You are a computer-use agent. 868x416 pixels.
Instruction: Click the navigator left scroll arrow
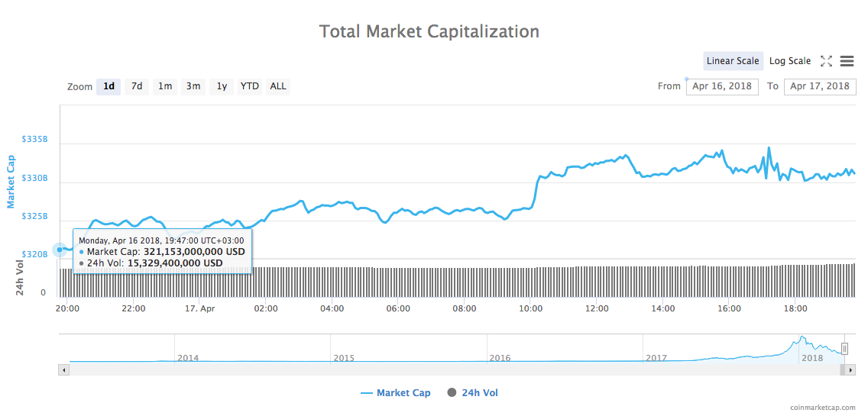[x=64, y=369]
